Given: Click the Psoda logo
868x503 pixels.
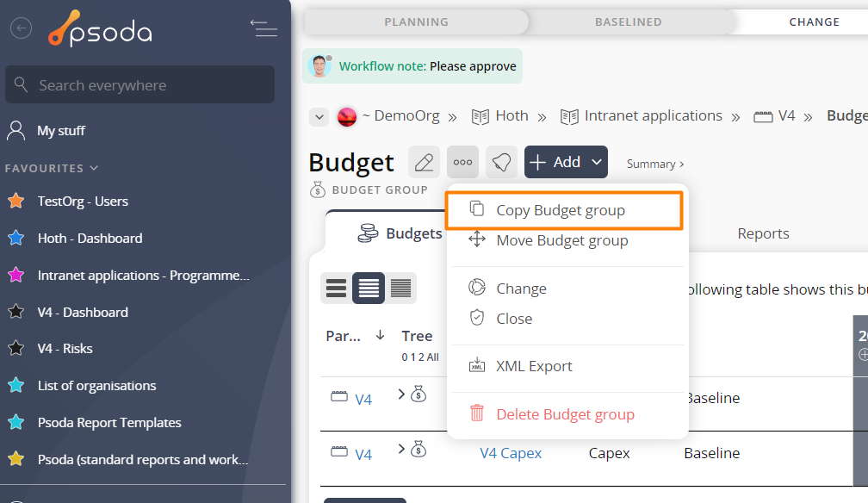Looking at the screenshot, I should [100, 28].
